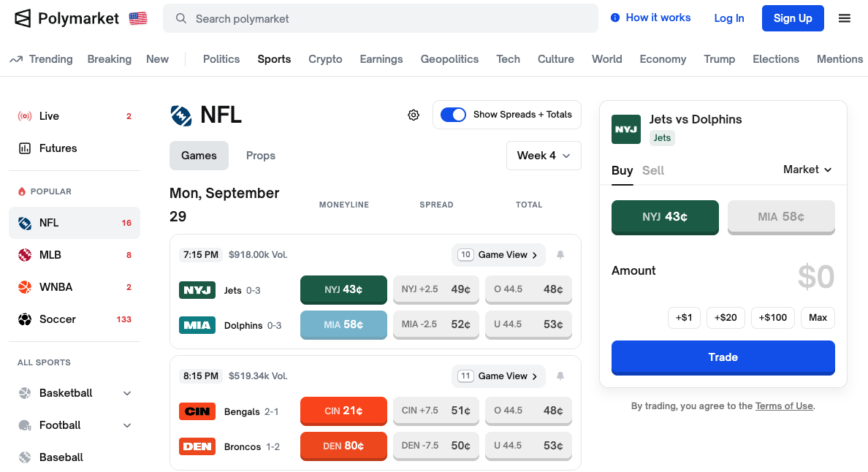Select MIA 58¢ in trade panel
This screenshot has height=472, width=868.
(781, 217)
